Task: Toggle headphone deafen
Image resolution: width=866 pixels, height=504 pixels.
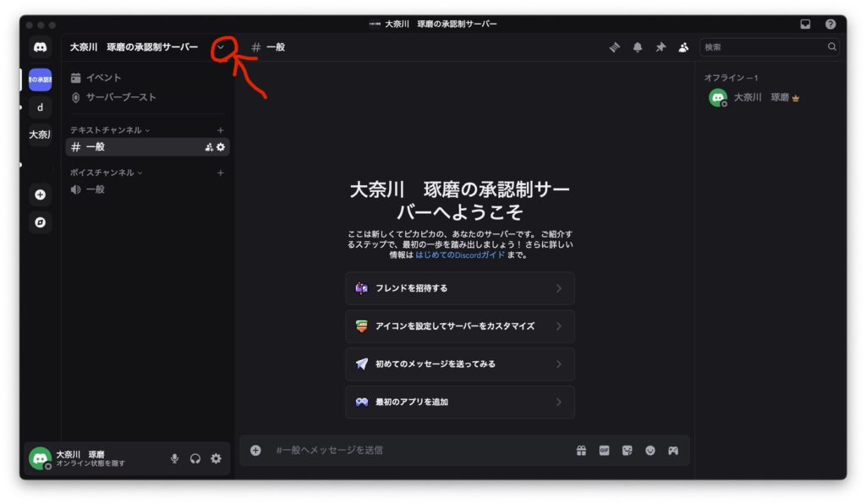Action: [x=195, y=458]
